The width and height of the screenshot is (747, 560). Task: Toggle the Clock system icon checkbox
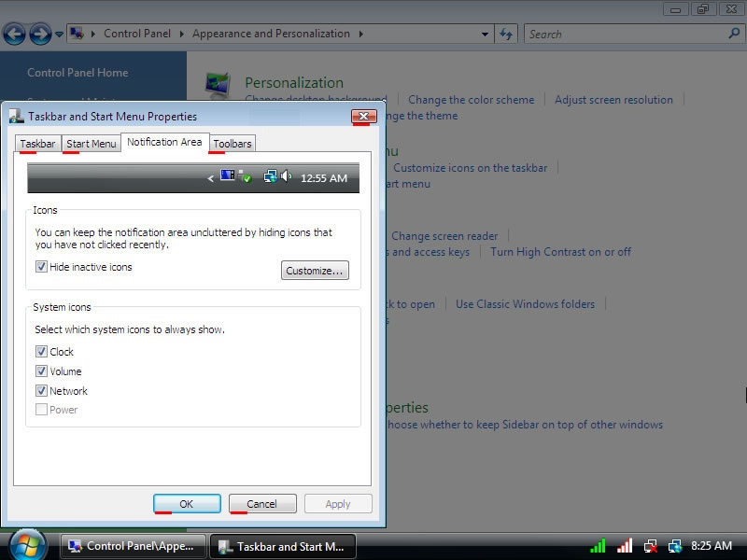tap(41, 352)
